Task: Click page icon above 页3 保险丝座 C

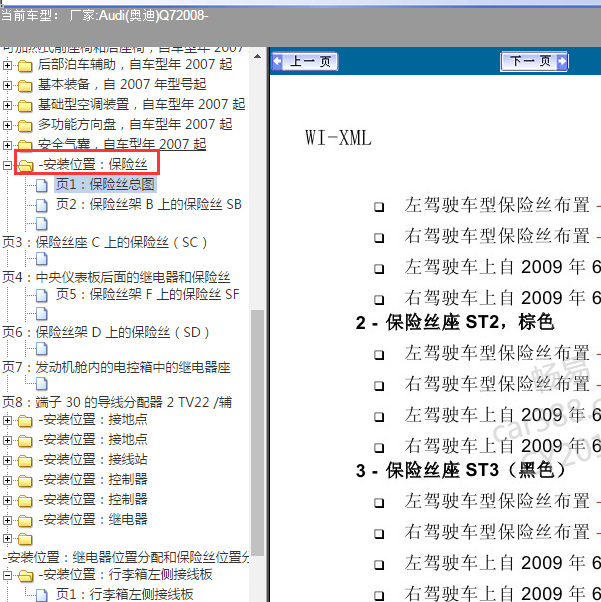Action: point(41,223)
